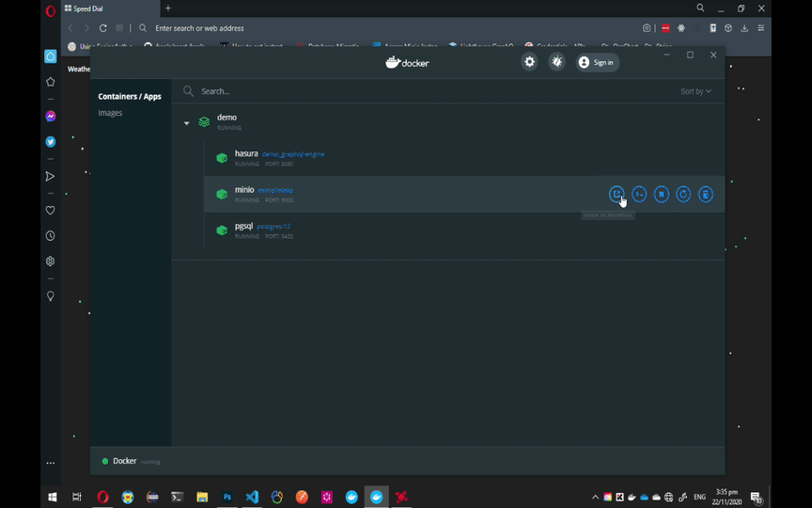Viewport: 812px width, 508px height.
Task: Sign in to Docker account
Action: [x=597, y=62]
